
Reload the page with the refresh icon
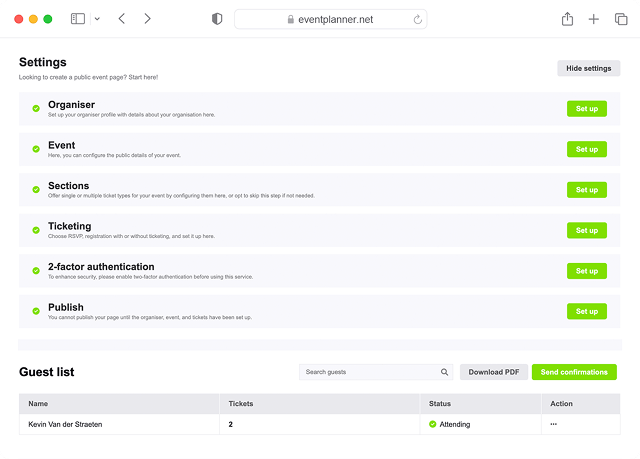[416, 19]
